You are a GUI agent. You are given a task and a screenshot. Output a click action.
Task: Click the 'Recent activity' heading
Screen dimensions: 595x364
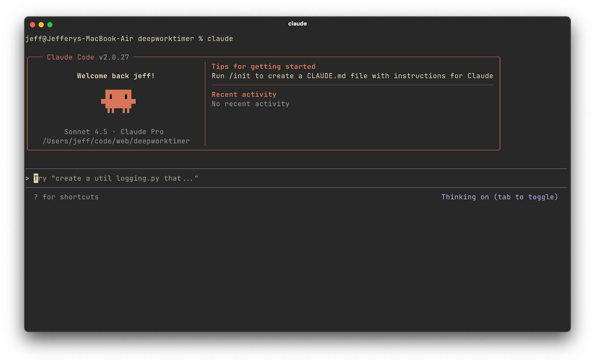click(244, 94)
